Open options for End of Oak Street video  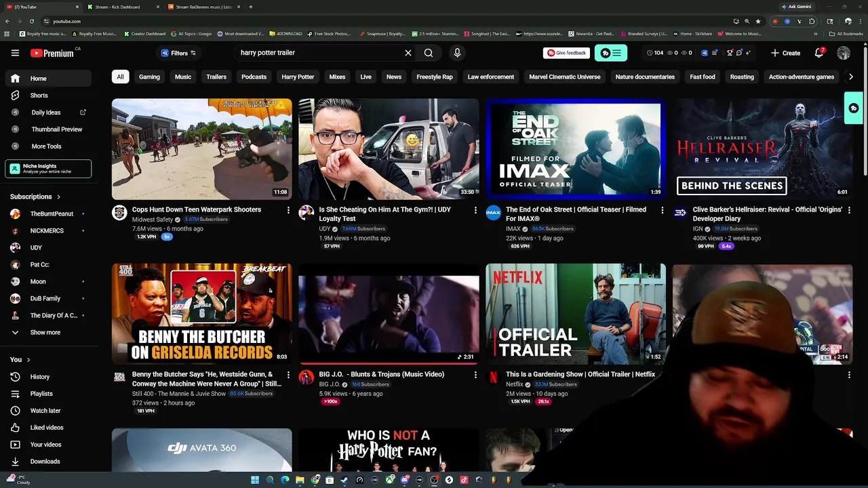(663, 210)
